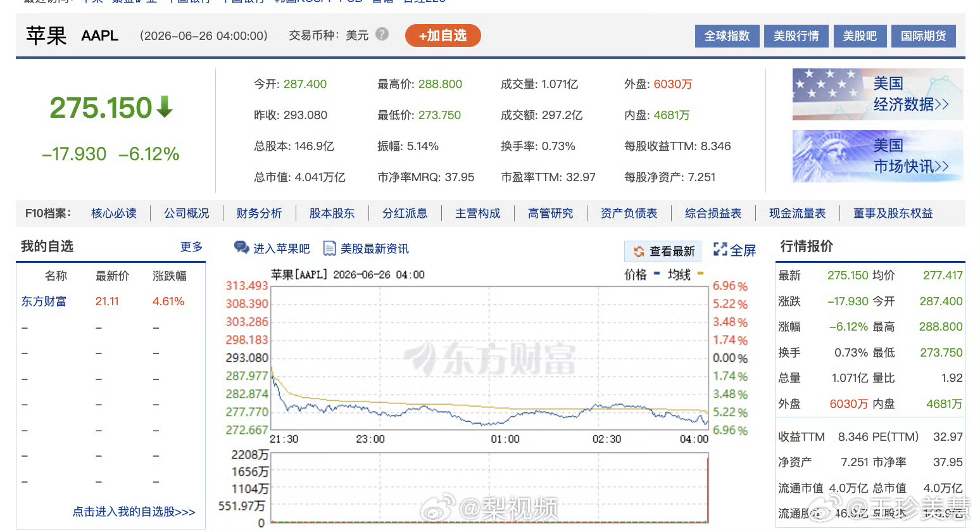The height and width of the screenshot is (532, 980).
Task: Open F10 tab 董事及股东权益
Action: pos(893,213)
